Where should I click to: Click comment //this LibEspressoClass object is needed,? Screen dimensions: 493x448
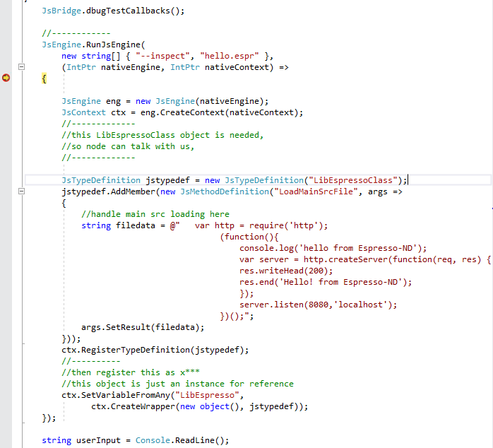[x=162, y=135]
